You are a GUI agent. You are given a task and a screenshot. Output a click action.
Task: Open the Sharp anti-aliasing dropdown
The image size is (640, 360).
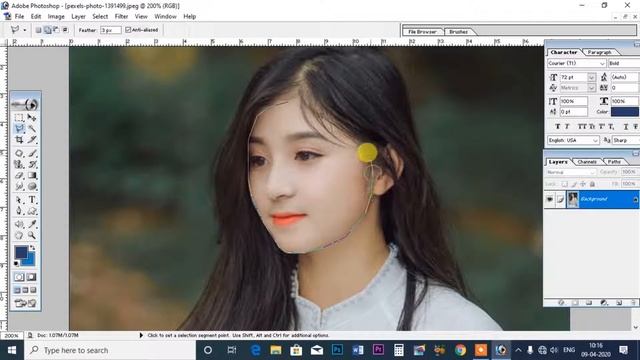point(625,140)
